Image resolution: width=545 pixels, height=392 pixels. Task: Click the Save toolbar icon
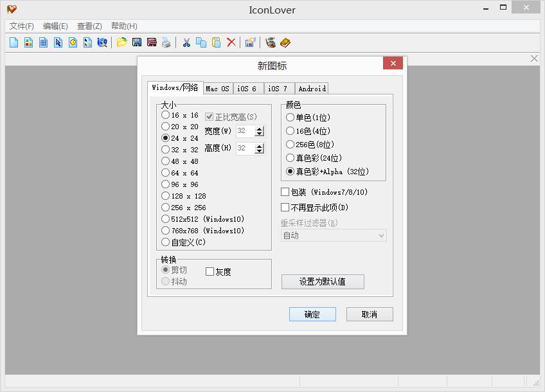[x=136, y=42]
